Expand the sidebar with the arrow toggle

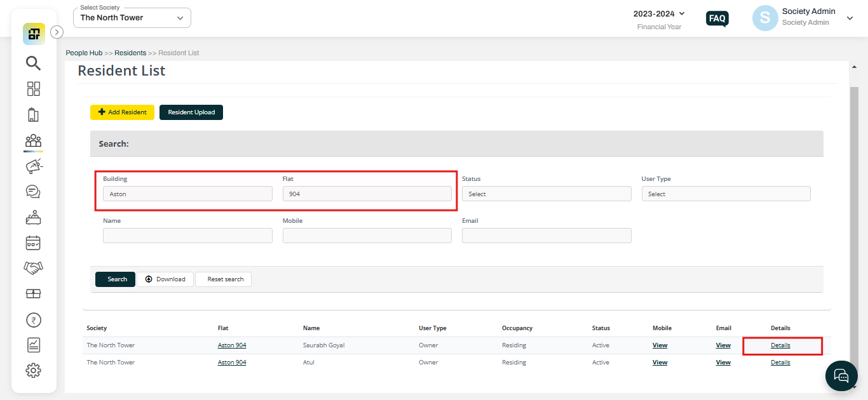57,32
